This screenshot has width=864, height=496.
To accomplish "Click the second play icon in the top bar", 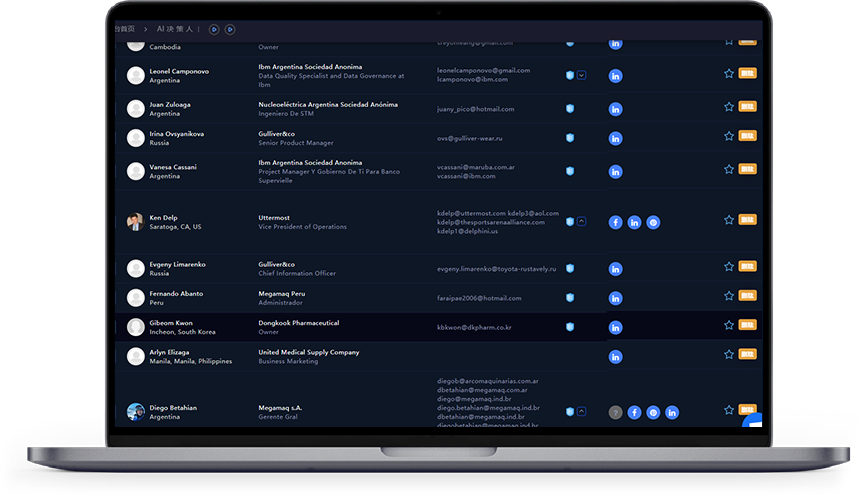I will (x=230, y=29).
